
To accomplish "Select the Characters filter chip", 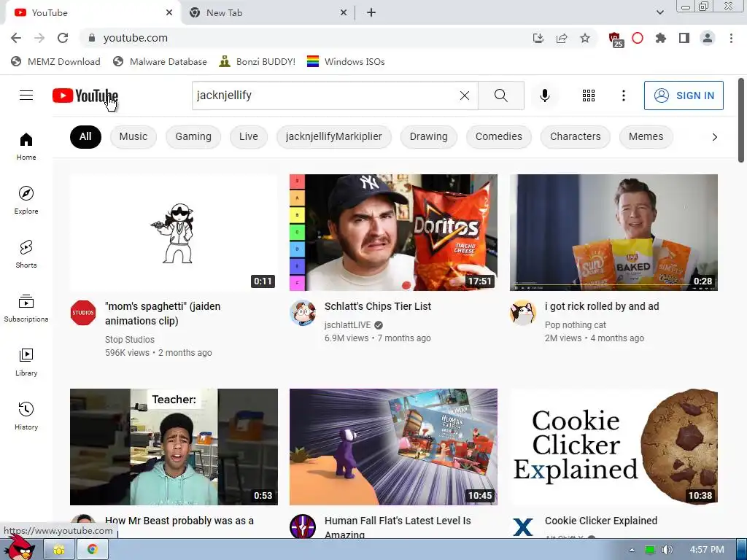I will (575, 136).
